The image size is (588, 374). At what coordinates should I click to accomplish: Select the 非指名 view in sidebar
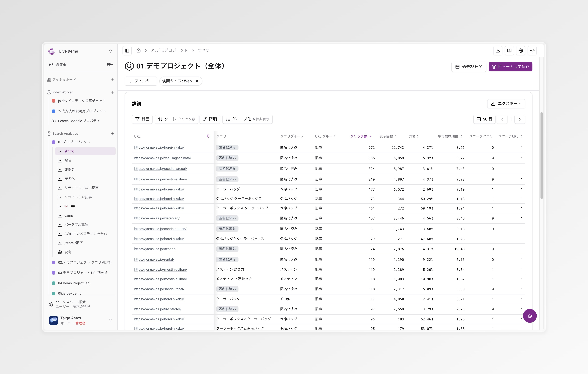point(70,170)
